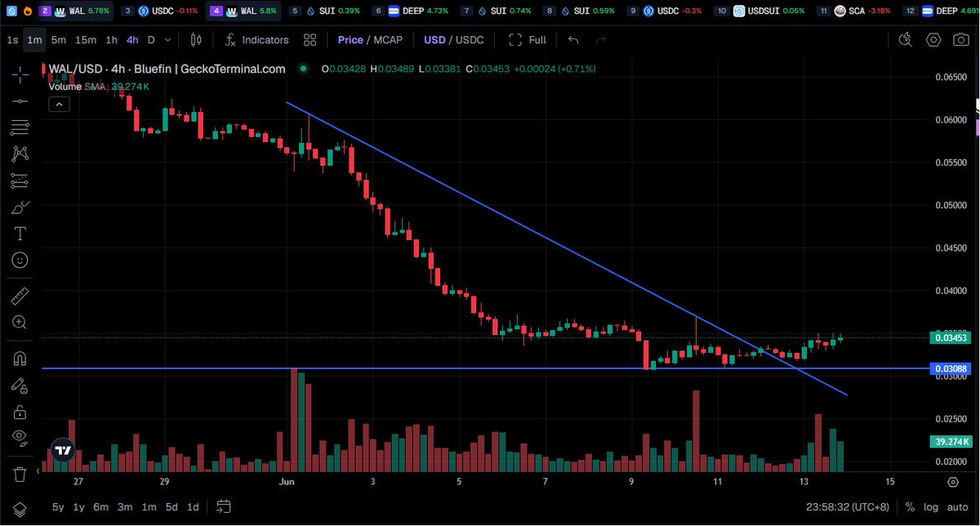This screenshot has height=526, width=980.
Task: Toggle auto scale mode
Action: 957,506
